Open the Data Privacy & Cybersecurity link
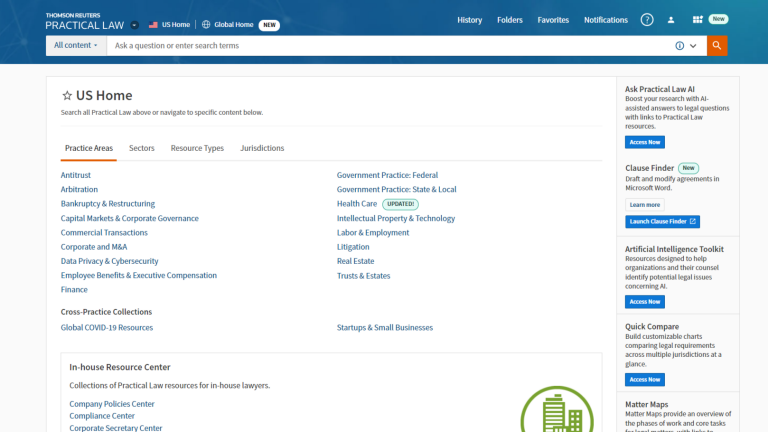 click(109, 261)
